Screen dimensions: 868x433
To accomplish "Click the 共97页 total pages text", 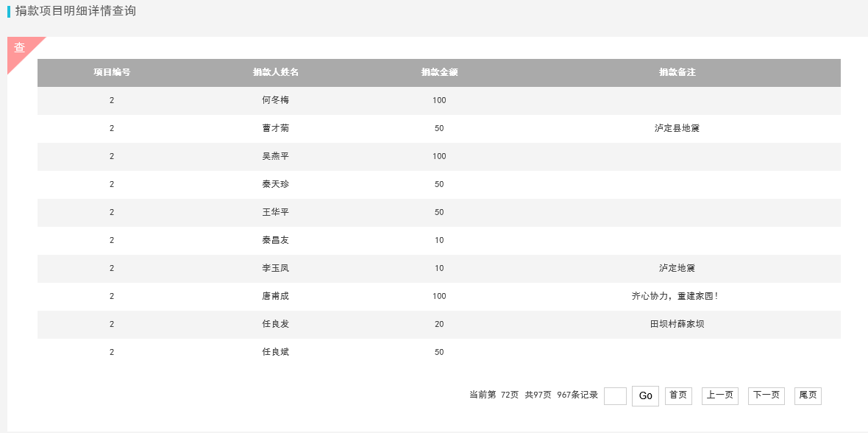I will click(538, 395).
